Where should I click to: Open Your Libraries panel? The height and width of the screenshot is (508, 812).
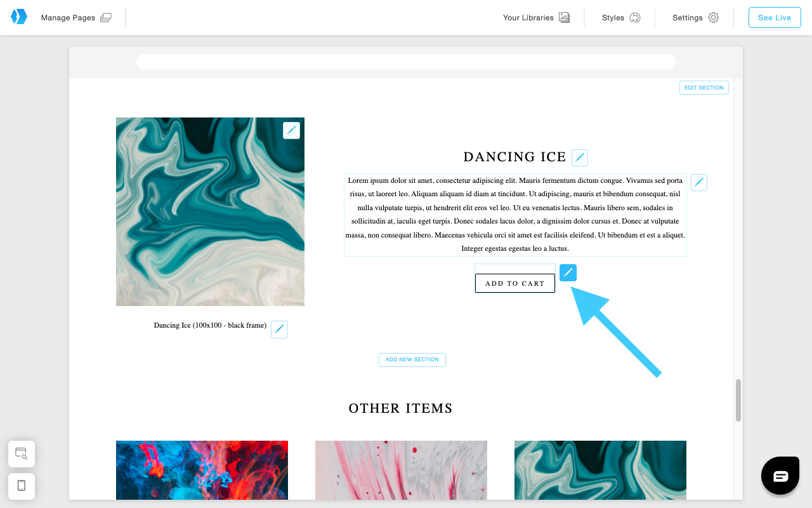tap(536, 18)
